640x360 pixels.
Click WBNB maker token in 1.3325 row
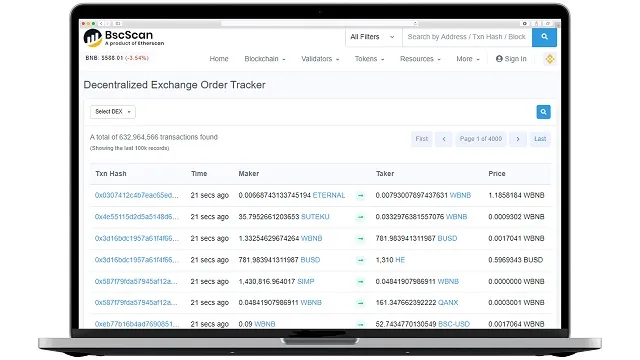click(311, 238)
